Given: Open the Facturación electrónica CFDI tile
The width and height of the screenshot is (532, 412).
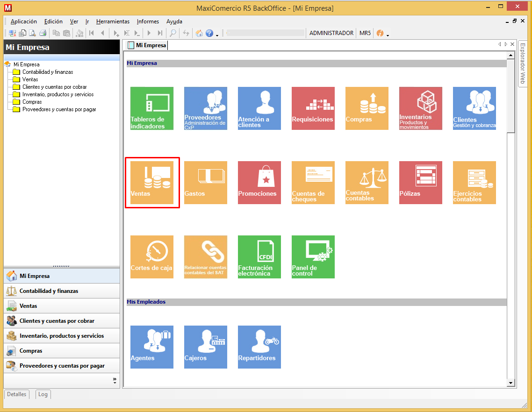Looking at the screenshot, I should point(259,257).
